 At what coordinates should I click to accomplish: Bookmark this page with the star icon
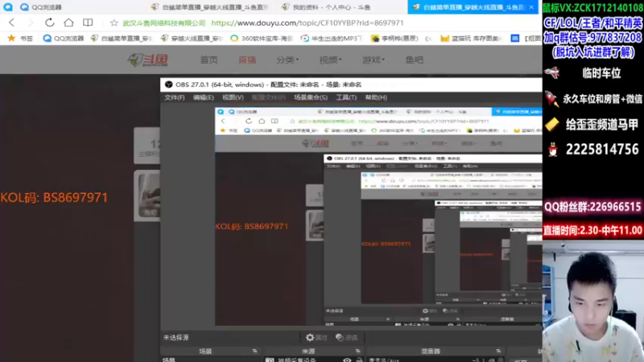click(x=114, y=23)
